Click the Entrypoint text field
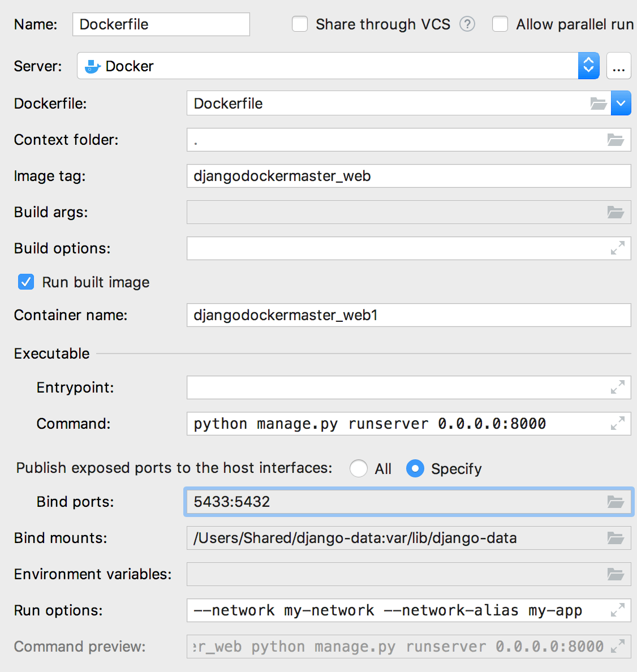 pyautogui.click(x=409, y=387)
